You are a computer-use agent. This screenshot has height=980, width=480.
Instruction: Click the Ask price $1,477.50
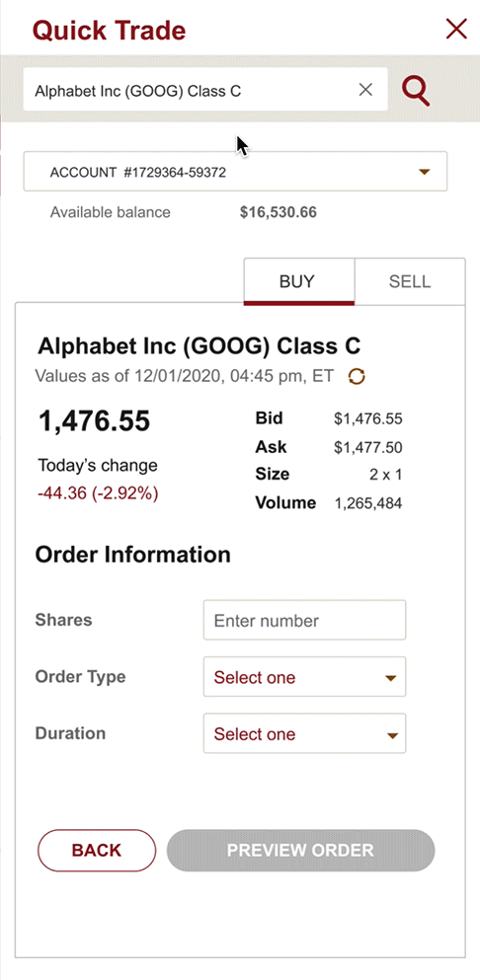(368, 447)
